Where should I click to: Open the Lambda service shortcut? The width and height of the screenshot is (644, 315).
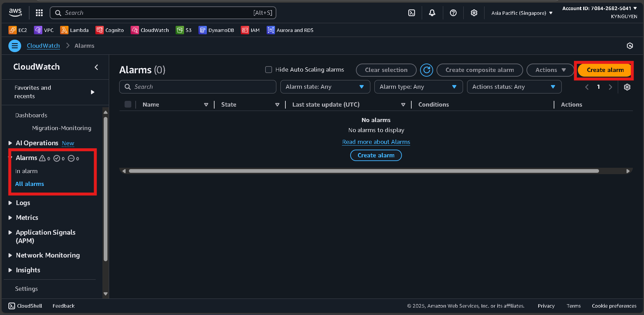click(x=74, y=30)
